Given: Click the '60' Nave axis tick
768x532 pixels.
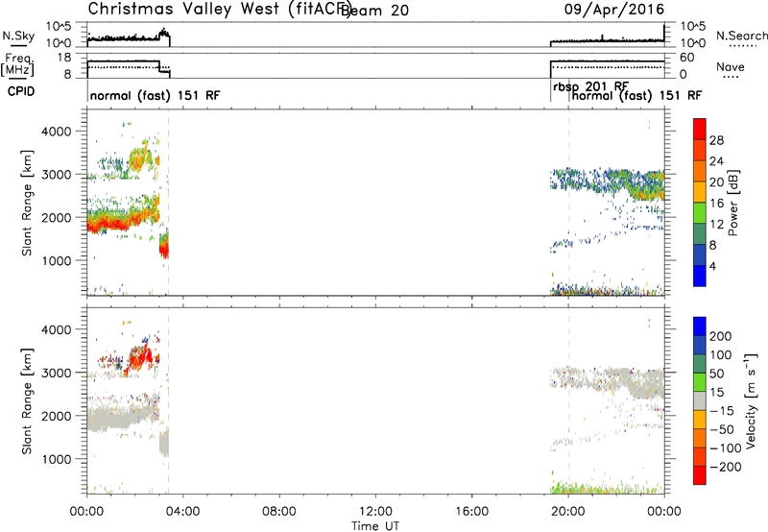Looking at the screenshot, I should 687,58.
